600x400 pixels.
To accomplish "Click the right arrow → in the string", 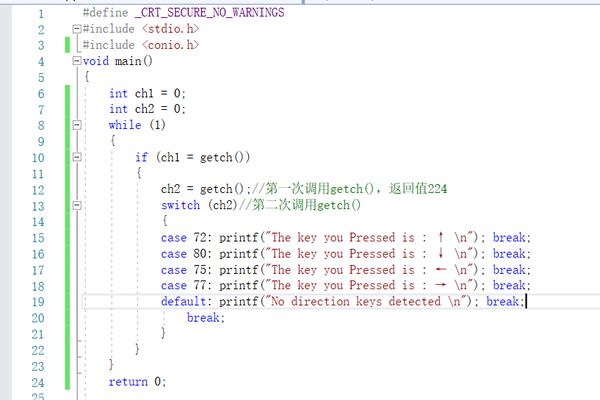I will pyautogui.click(x=441, y=285).
